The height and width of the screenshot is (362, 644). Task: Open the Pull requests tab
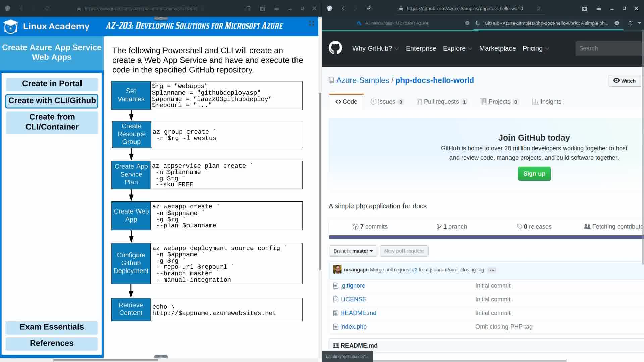coord(441,102)
